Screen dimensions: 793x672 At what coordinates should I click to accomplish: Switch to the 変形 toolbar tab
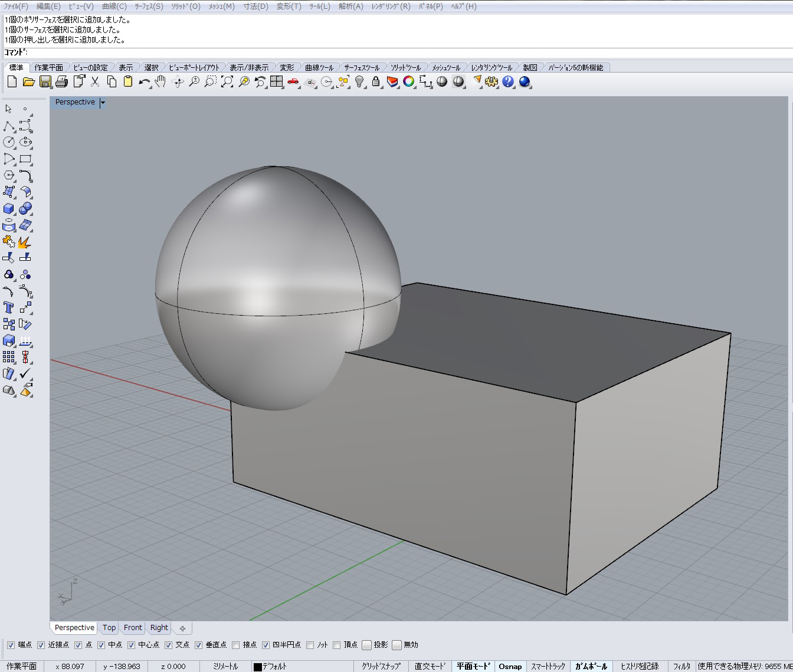coord(287,68)
